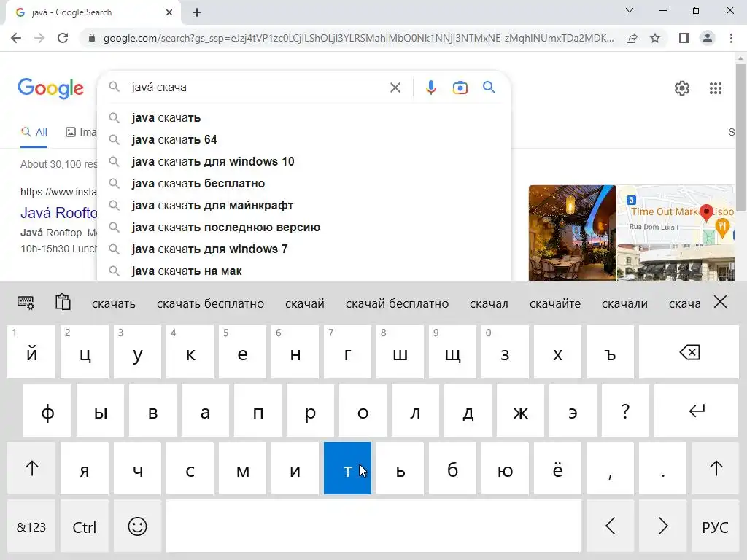Tap the return key on keyboard
The image size is (747, 560).
click(x=696, y=411)
